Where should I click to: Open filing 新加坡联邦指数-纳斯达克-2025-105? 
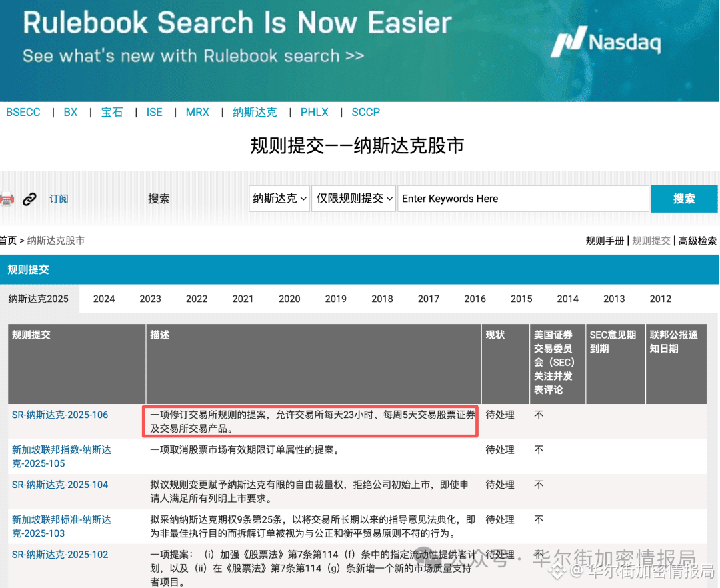pyautogui.click(x=61, y=457)
